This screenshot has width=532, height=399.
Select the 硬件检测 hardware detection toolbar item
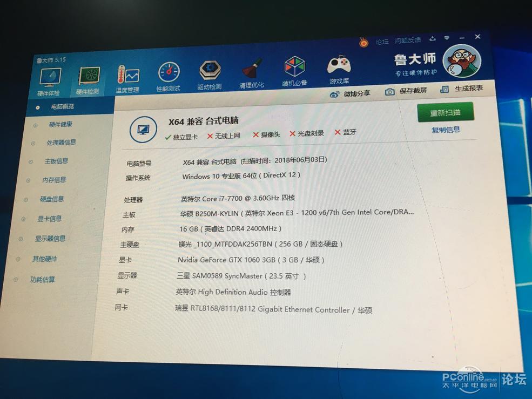coord(88,80)
